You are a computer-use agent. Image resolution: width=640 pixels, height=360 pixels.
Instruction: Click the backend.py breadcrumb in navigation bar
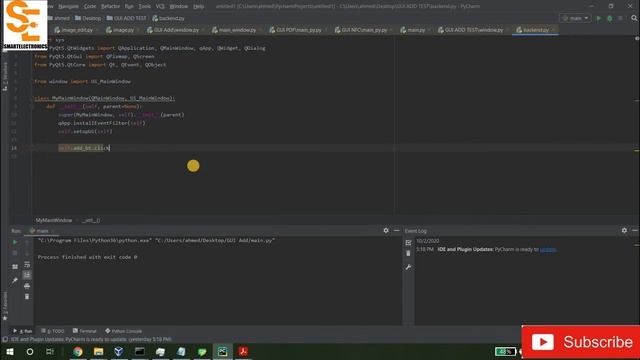[x=168, y=18]
